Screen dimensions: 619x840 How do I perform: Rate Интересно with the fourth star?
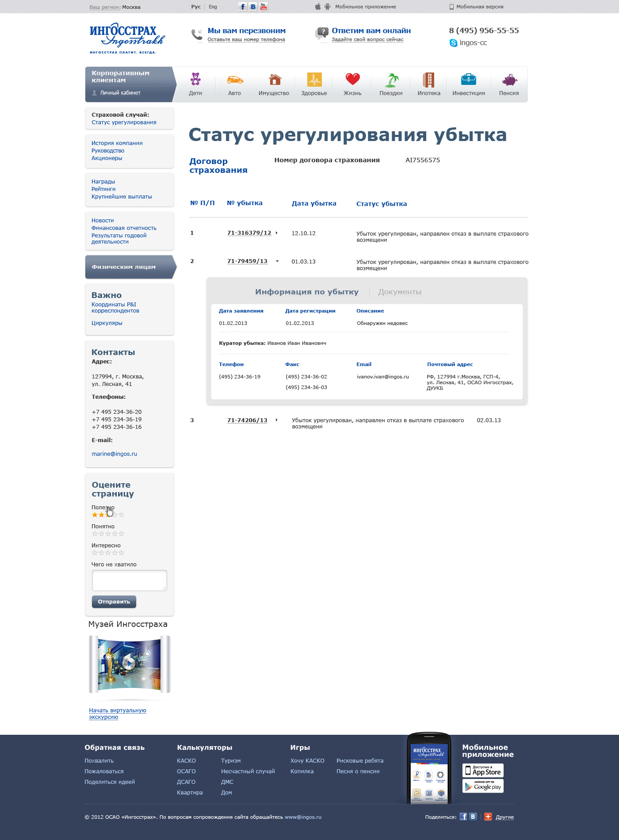click(x=115, y=553)
